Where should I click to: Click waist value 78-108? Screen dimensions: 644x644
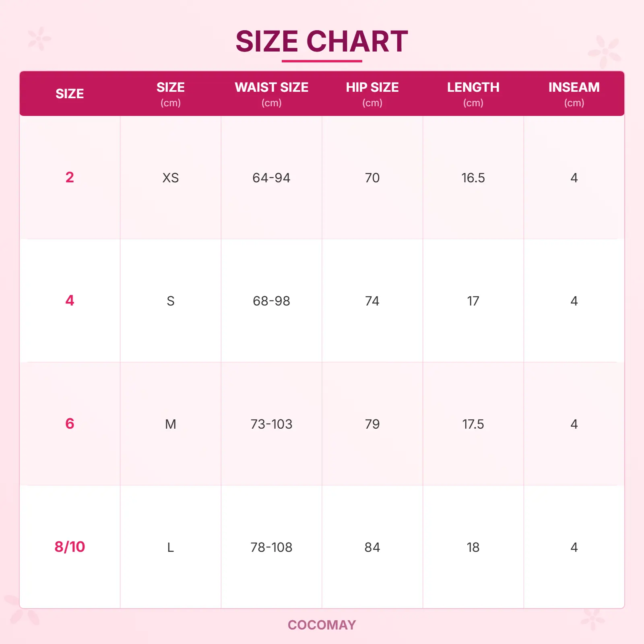coord(271,547)
